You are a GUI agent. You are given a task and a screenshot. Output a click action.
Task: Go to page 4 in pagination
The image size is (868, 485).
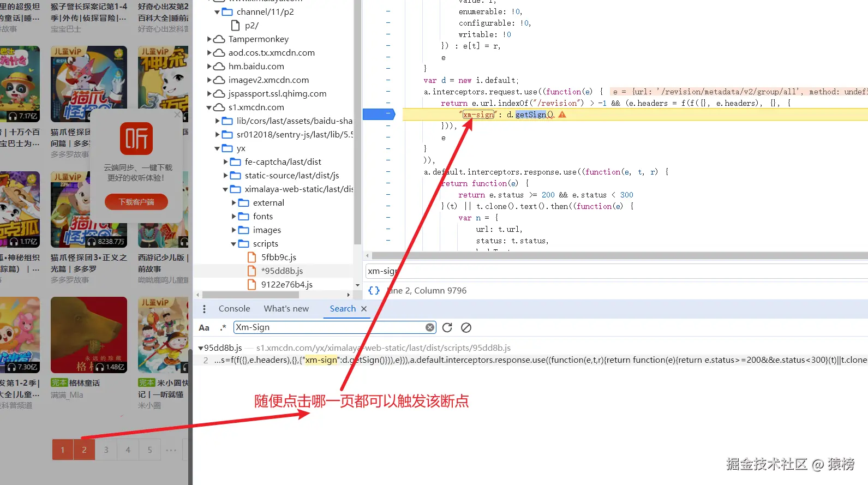(128, 450)
